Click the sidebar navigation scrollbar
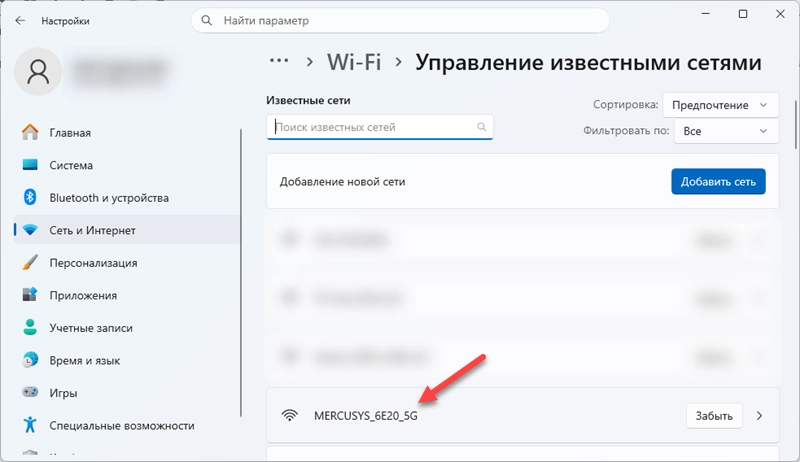The image size is (800, 462). click(241, 273)
